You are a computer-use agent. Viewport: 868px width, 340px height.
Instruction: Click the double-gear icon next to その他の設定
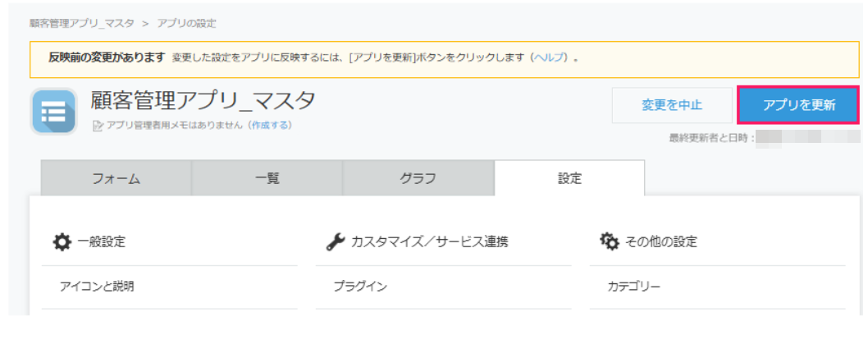[610, 242]
